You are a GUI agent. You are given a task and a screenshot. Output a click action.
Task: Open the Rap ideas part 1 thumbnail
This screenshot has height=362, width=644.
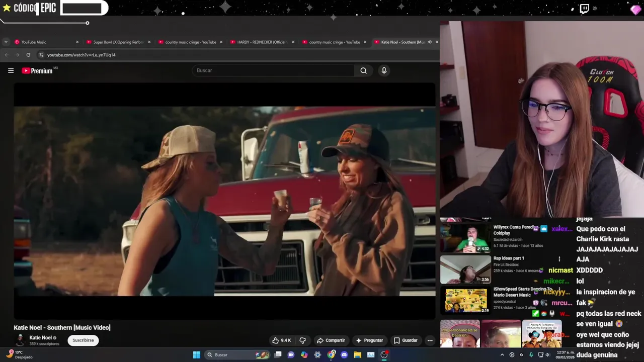click(465, 269)
